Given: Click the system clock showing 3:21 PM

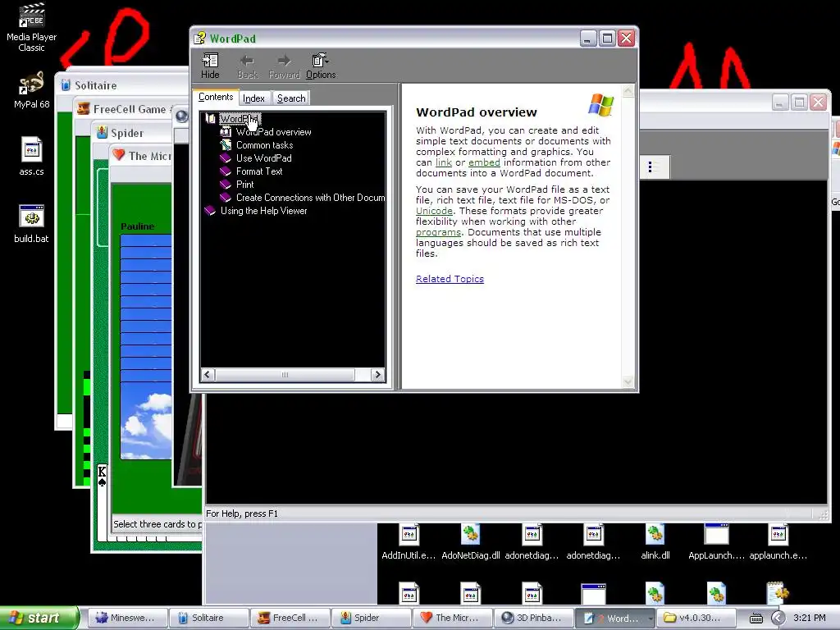Looking at the screenshot, I should click(810, 618).
